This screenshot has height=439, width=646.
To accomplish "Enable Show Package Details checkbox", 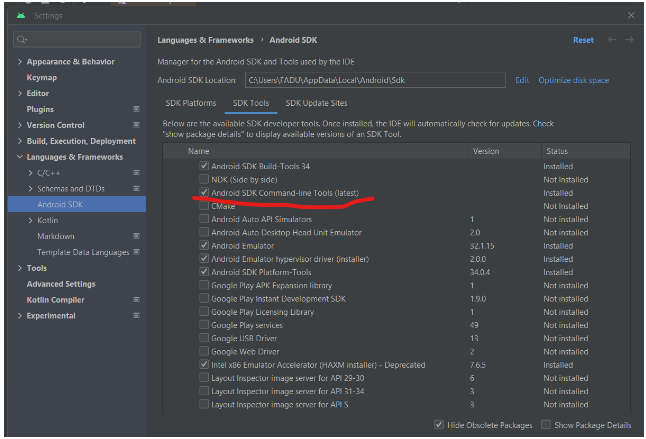I will pyautogui.click(x=546, y=425).
